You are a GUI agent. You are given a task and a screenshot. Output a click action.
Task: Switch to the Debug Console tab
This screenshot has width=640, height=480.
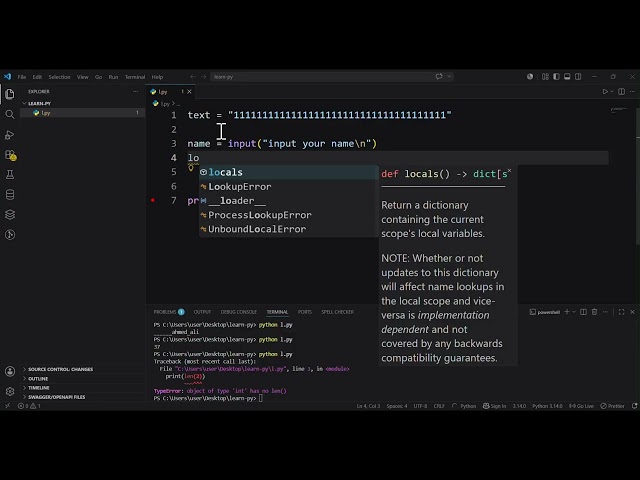[239, 312]
